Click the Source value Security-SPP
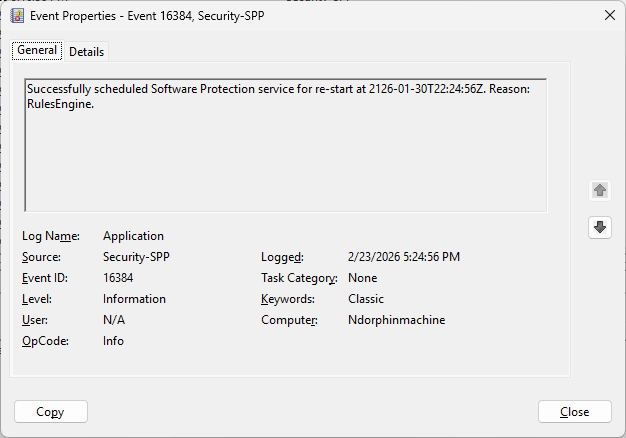Image resolution: width=626 pixels, height=438 pixels. (135, 257)
